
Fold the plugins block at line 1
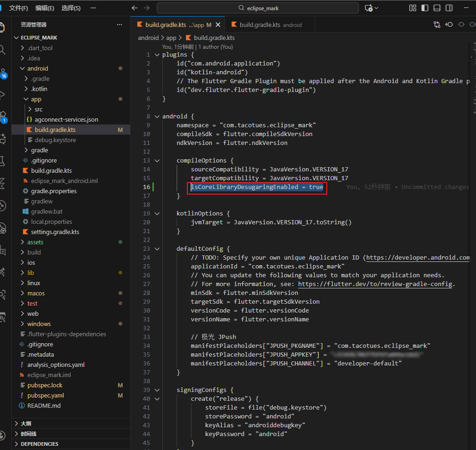click(x=157, y=55)
